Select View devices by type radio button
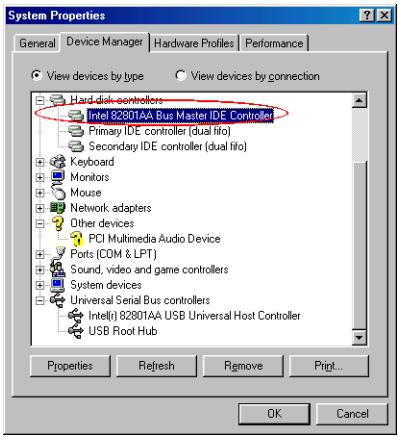 coord(37,75)
